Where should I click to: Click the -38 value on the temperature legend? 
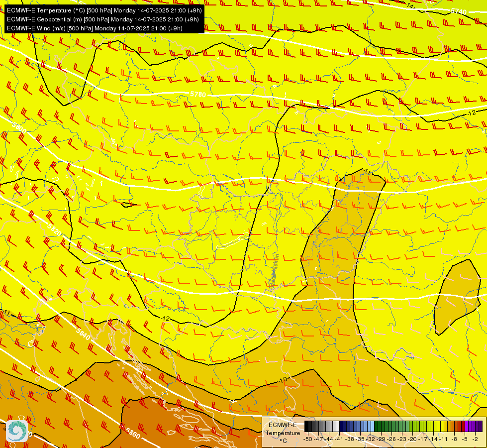pos(349,439)
